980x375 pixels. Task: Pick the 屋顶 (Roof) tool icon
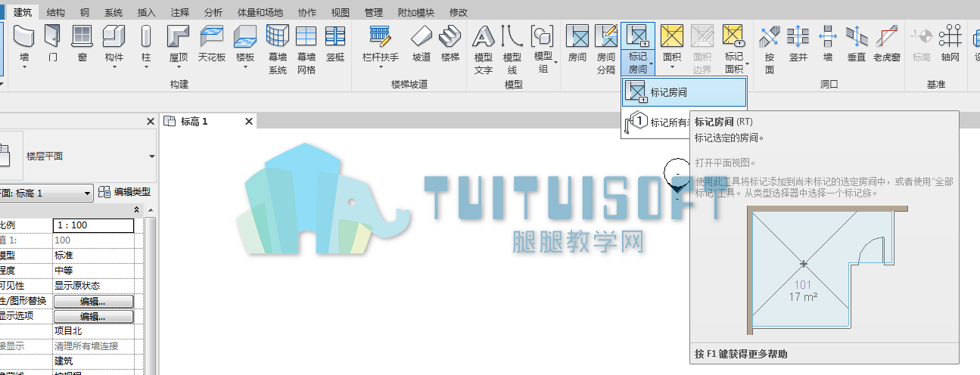[178, 36]
